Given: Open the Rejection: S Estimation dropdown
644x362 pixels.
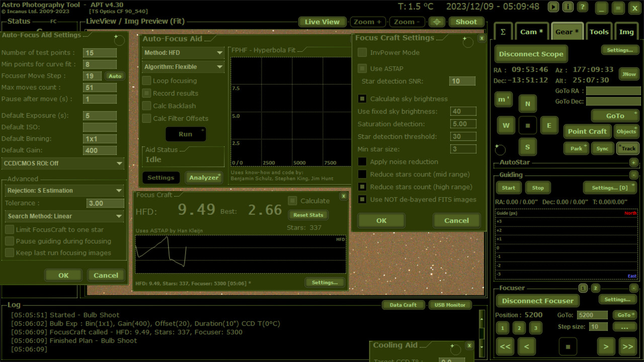Looking at the screenshot, I should point(64,191).
